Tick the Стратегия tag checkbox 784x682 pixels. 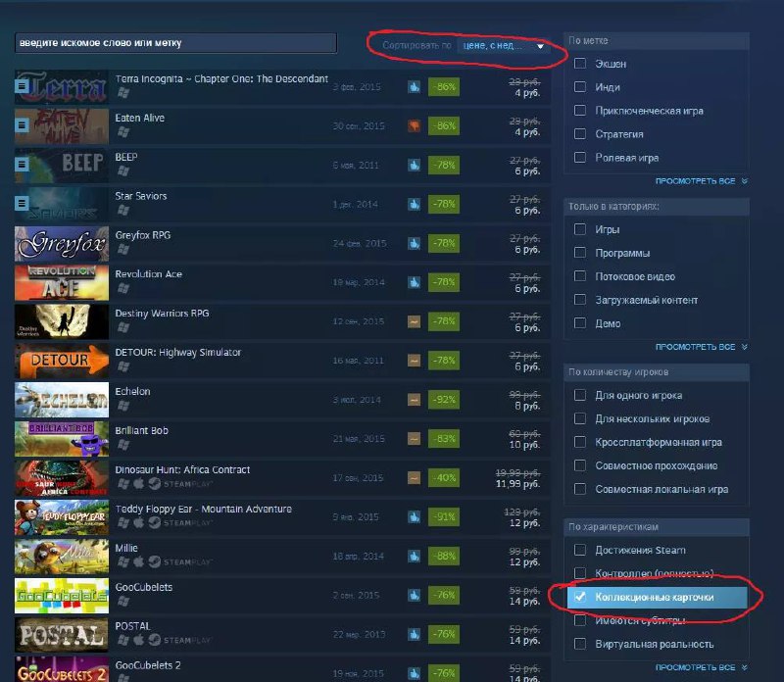click(x=580, y=133)
